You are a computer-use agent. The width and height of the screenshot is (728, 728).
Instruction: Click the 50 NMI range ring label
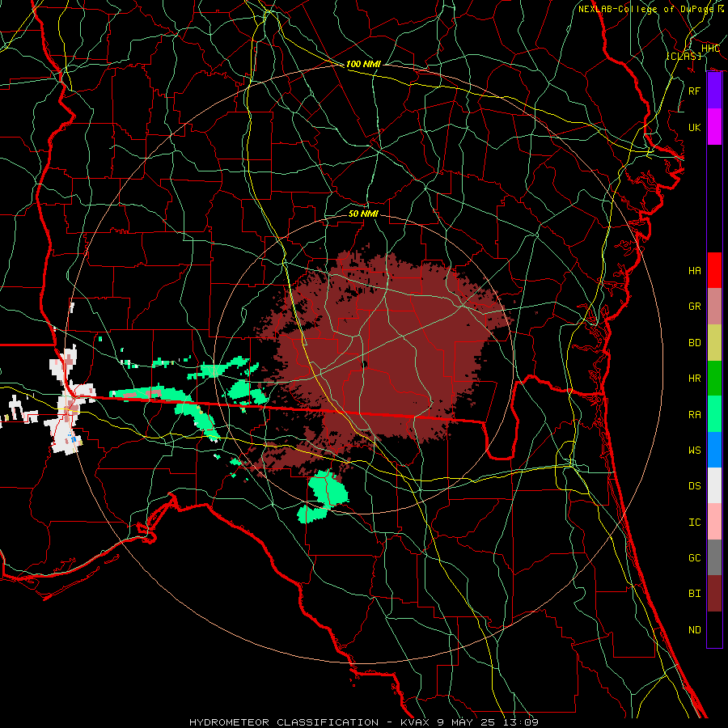pos(363,214)
